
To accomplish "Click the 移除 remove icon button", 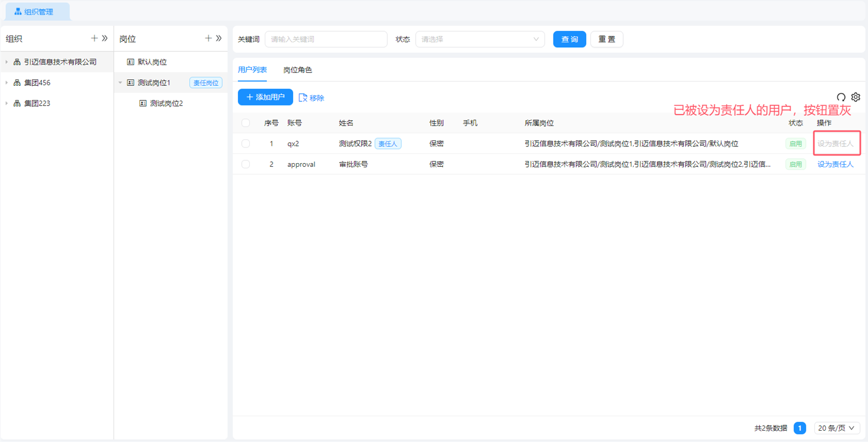I will pos(311,98).
